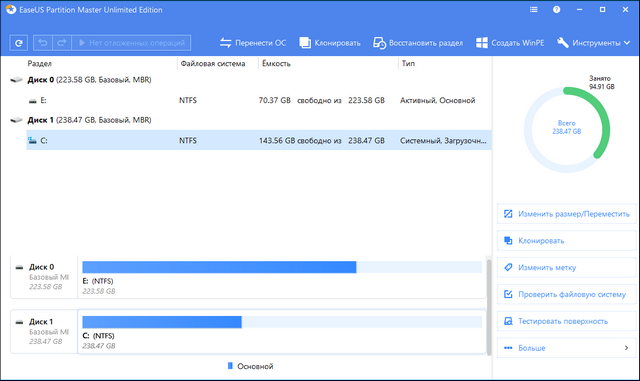This screenshot has height=381, width=640.
Task: Click the E: (NTFS) usage bar in disk map
Action: point(282,267)
